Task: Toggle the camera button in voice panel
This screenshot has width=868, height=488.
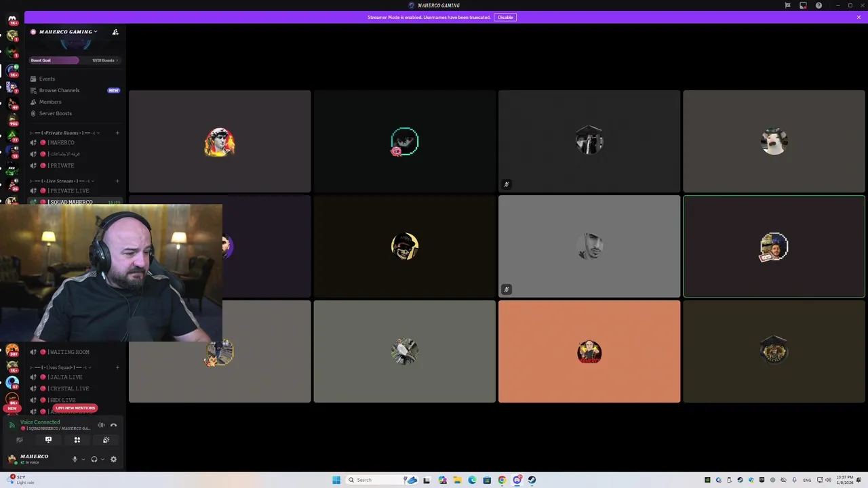Action: click(x=19, y=440)
